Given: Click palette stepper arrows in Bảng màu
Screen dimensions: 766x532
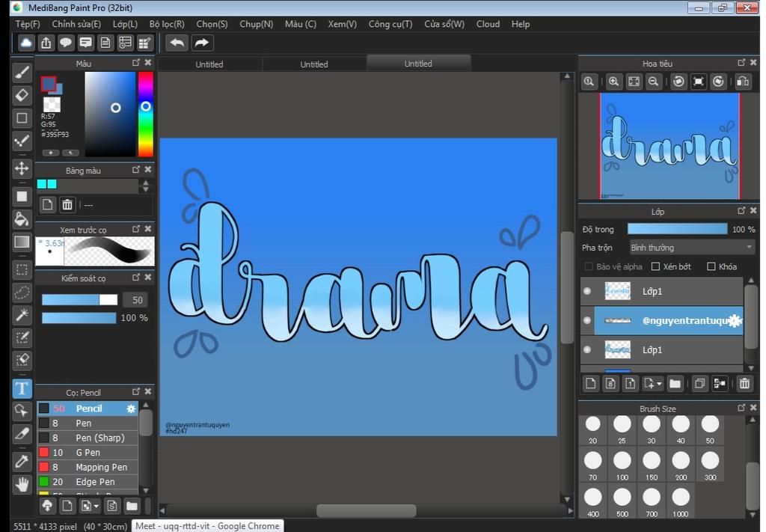Looking at the screenshot, I should 145,186.
